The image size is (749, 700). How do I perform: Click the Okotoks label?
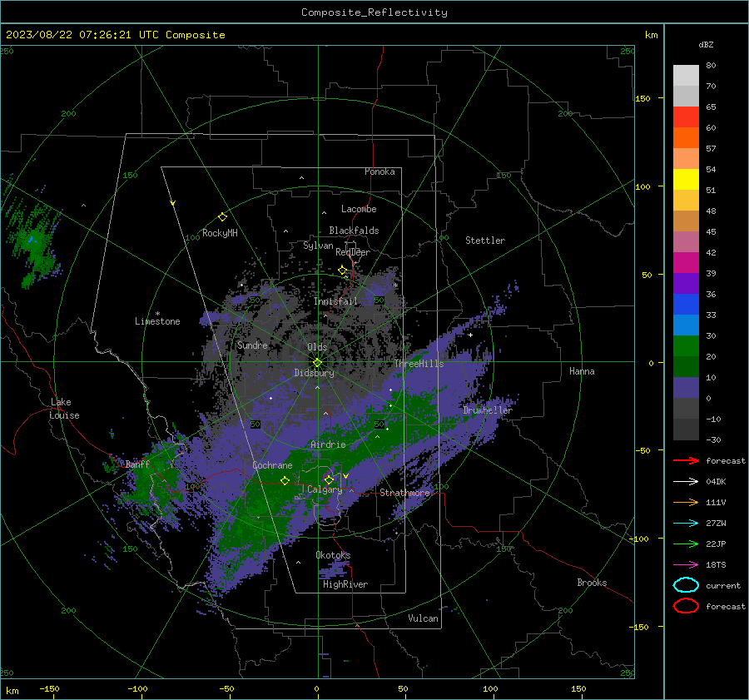click(333, 555)
